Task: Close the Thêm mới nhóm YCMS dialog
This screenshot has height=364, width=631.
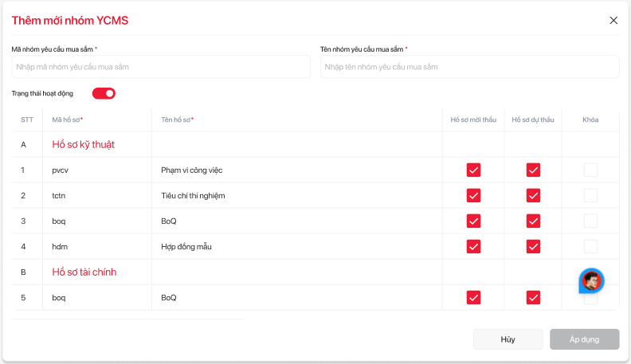Action: (613, 21)
